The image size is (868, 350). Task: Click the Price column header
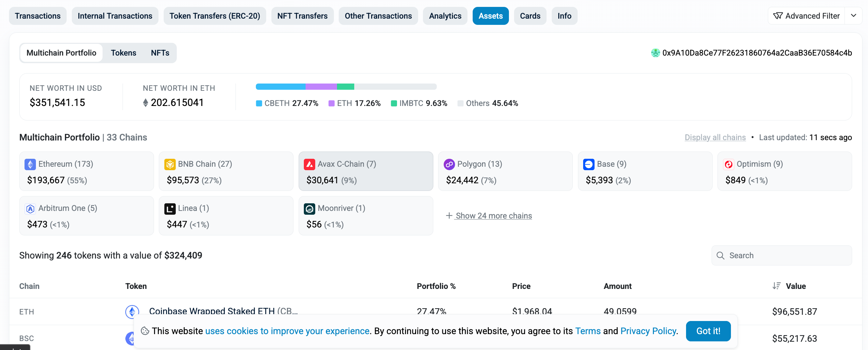click(521, 286)
